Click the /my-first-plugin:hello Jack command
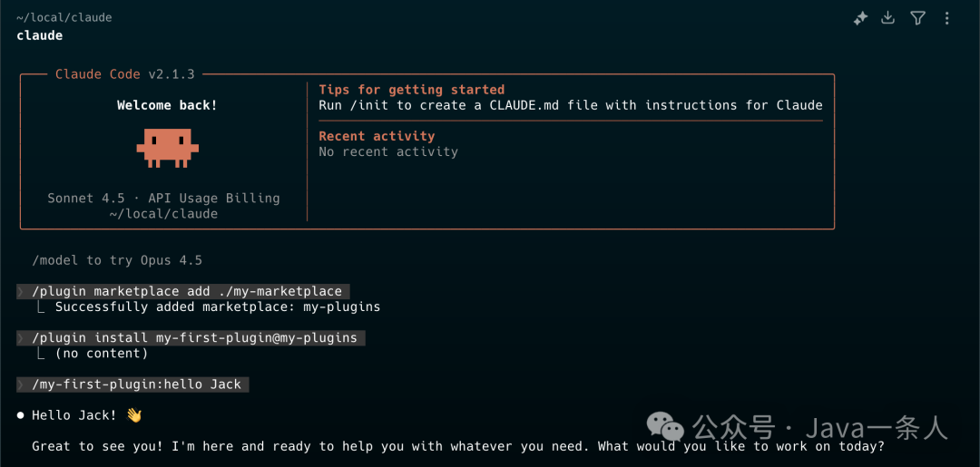This screenshot has width=980, height=467. click(x=137, y=384)
